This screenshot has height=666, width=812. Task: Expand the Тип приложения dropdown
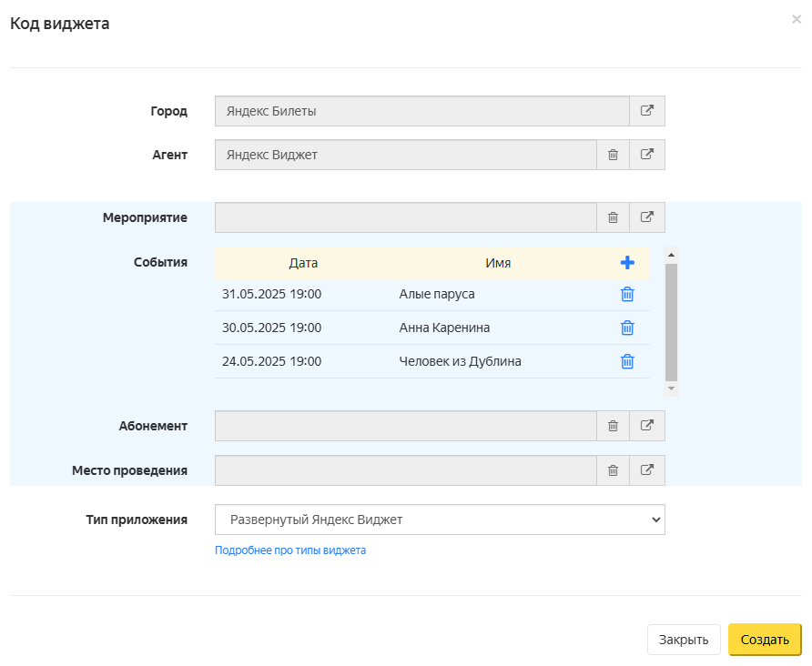[440, 520]
